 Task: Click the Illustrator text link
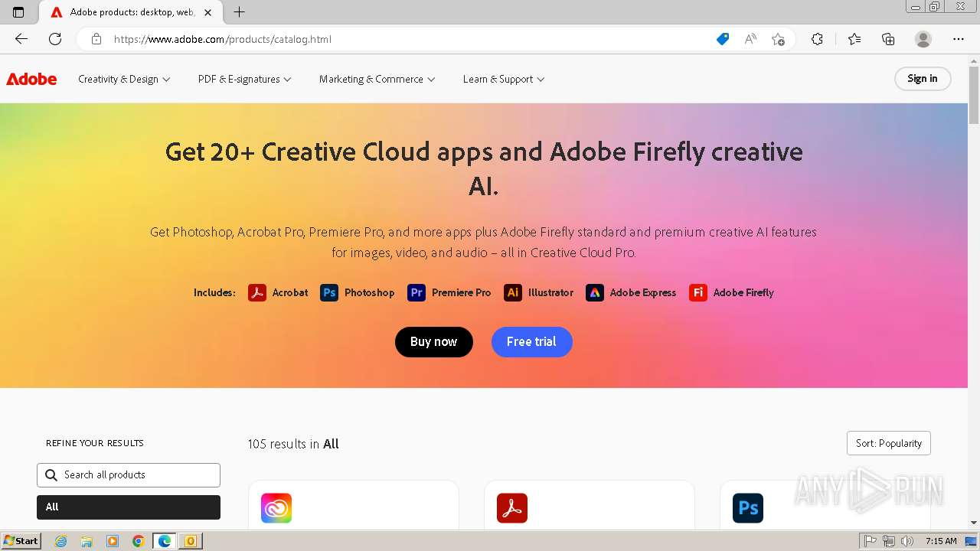(550, 292)
